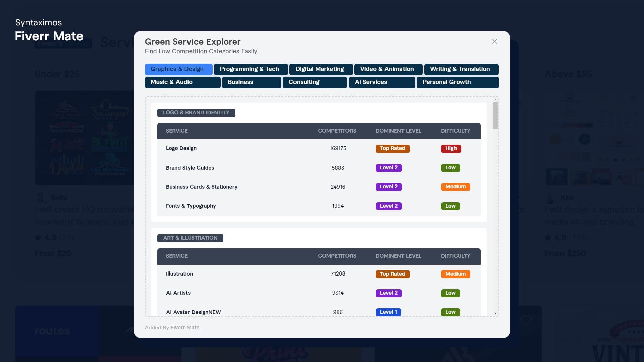Open the Business category tab
This screenshot has width=644, height=362.
click(252, 82)
